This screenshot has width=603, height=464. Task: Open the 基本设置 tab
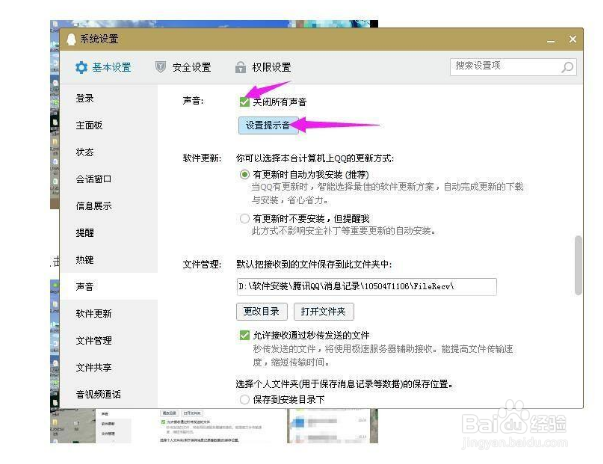[103, 67]
